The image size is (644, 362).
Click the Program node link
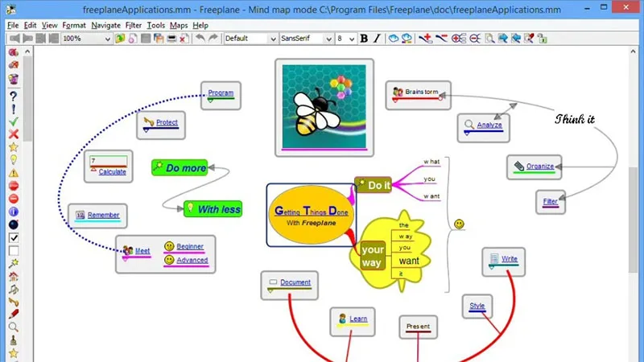point(221,93)
